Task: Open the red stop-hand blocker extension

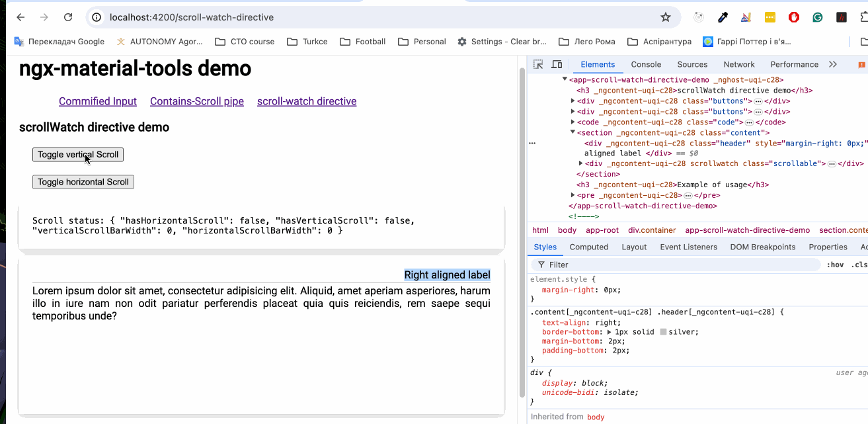Action: [794, 17]
